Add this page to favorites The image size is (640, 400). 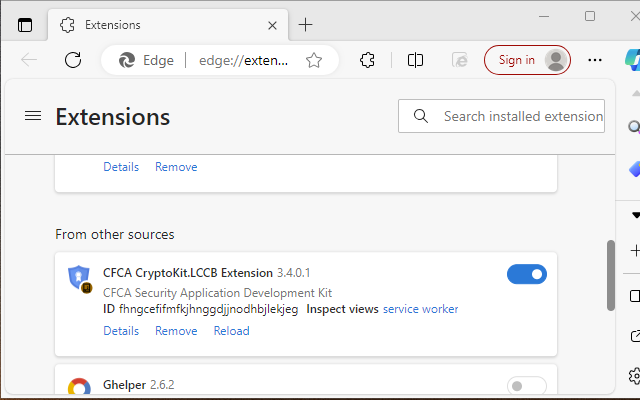coord(314,60)
